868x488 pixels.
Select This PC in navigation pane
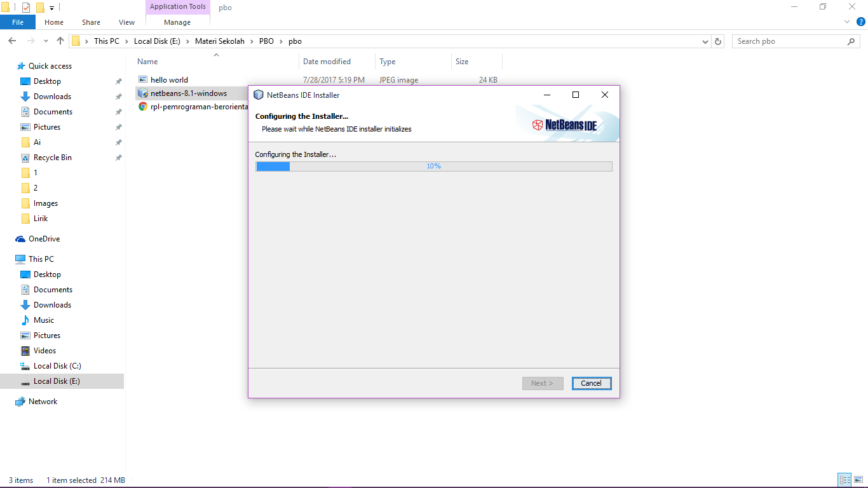[41, 259]
